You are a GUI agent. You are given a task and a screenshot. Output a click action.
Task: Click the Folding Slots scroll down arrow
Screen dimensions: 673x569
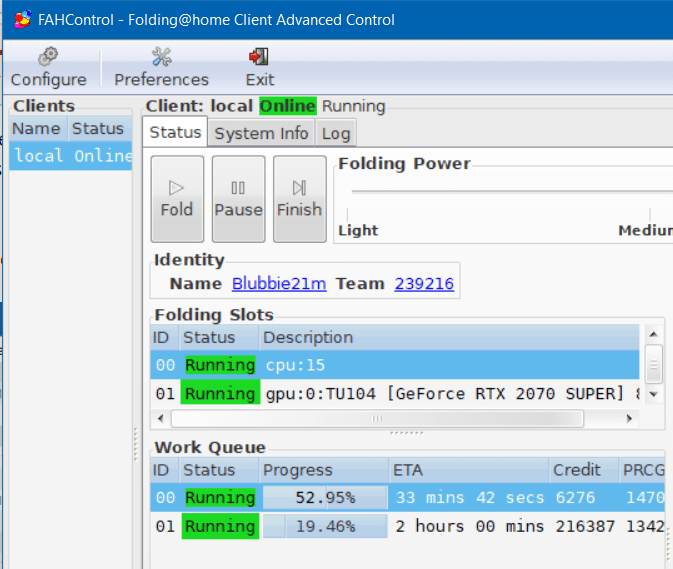(x=653, y=394)
